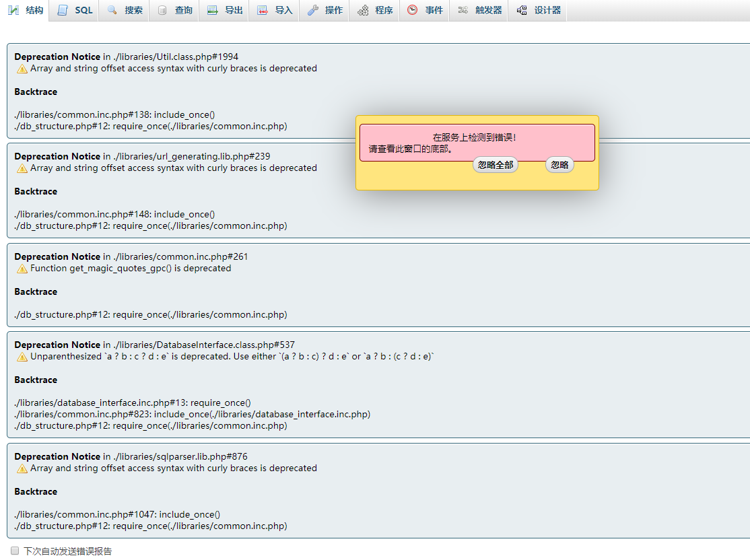
Task: Click the sqlparser.lib.php Deprecation Notice heading
Action: click(57, 456)
